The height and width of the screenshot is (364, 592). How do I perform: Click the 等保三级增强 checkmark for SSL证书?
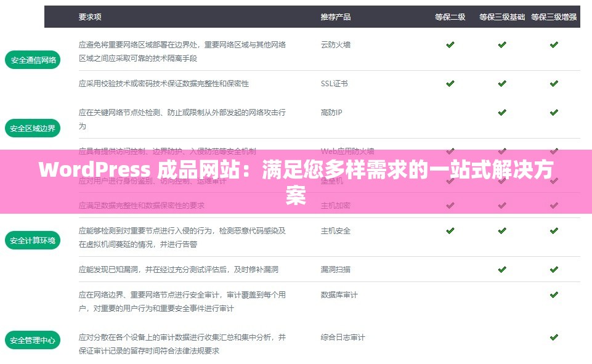(x=553, y=83)
